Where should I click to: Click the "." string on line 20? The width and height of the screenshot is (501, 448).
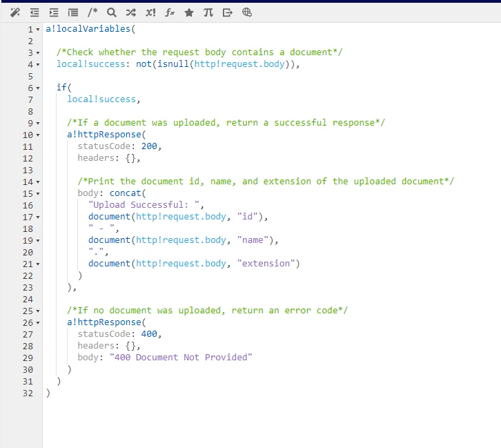[x=96, y=252]
